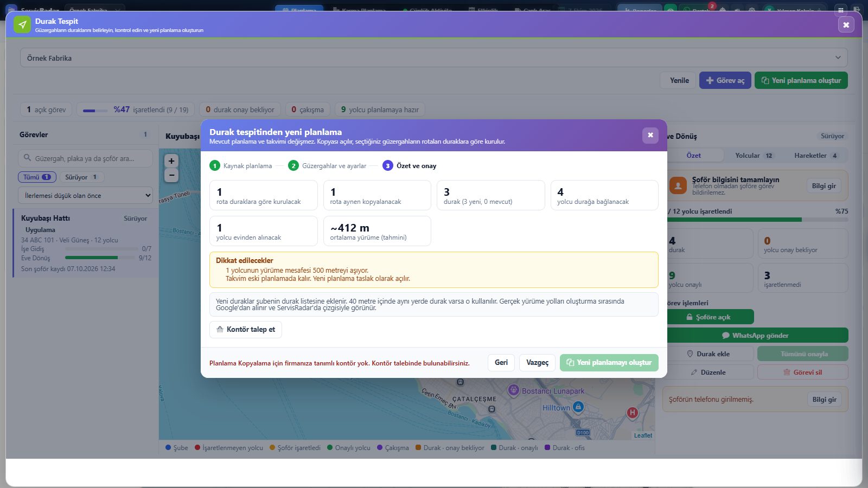Image resolution: width=868 pixels, height=488 pixels.
Task: Select step 1 Kaynak planlama
Action: [x=241, y=166]
